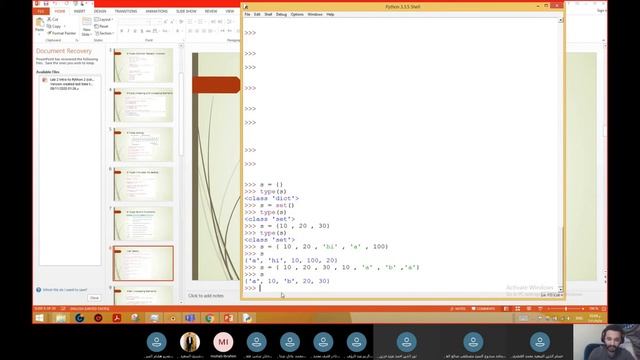640x360 pixels.
Task: Open Adobe Acrobat Reader from taskbar
Action: 117,318
